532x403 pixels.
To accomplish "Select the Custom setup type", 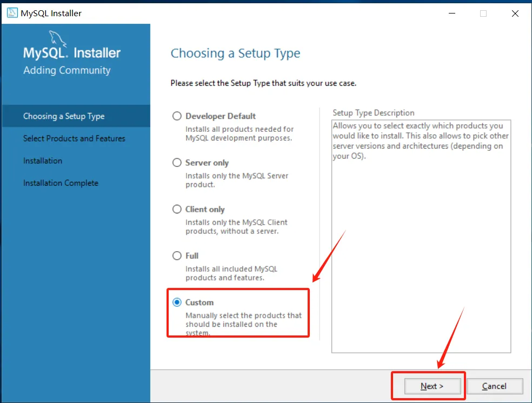I will pyautogui.click(x=177, y=302).
